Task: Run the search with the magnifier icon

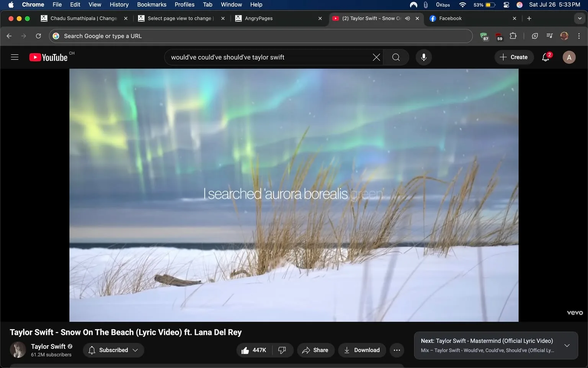Action: (395, 57)
